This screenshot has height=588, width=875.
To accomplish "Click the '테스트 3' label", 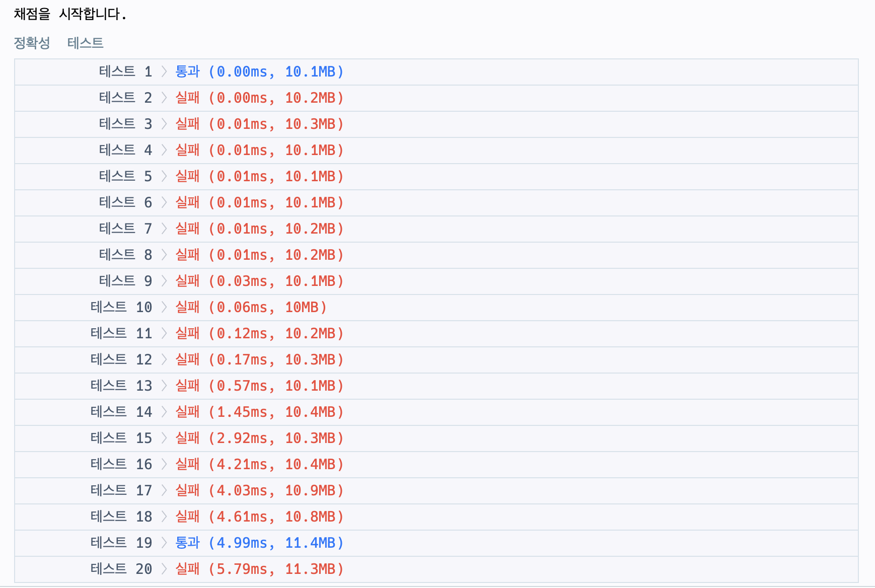I will pos(125,124).
